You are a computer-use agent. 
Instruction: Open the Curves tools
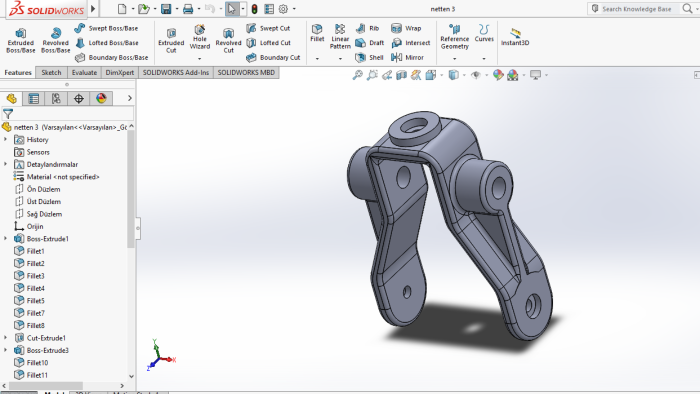tap(484, 33)
